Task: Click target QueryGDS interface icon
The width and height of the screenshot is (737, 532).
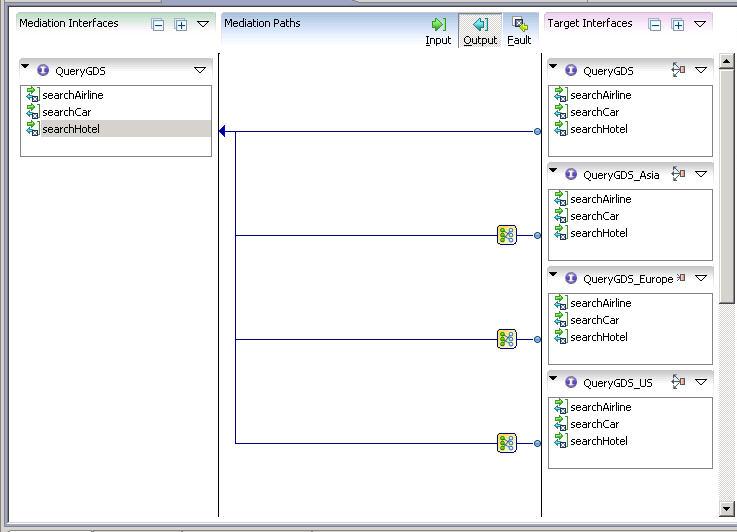Action: tap(571, 70)
